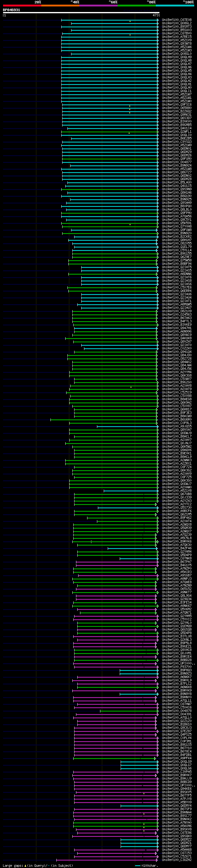The width and height of the screenshot is (197, 868).
Task: Select the UniRef100_B3VKV0 entry
Action: tap(177, 121)
